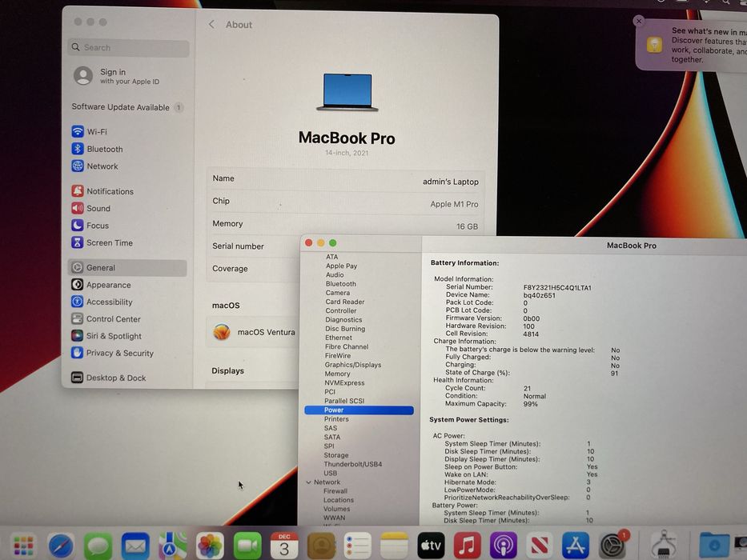Image resolution: width=747 pixels, height=560 pixels.
Task: Open Apple TV from the Dock
Action: coord(431,546)
